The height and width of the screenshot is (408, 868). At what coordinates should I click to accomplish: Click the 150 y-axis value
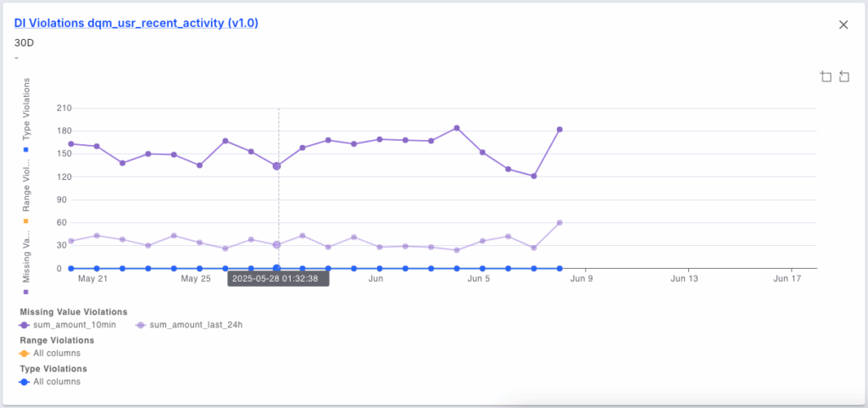tap(64, 154)
